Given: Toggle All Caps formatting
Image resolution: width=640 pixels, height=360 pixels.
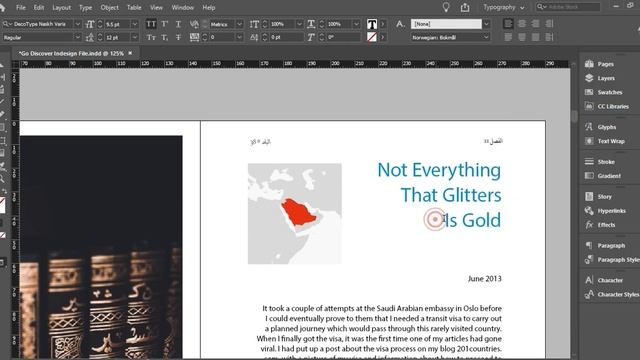Looking at the screenshot, I should click(x=151, y=24).
